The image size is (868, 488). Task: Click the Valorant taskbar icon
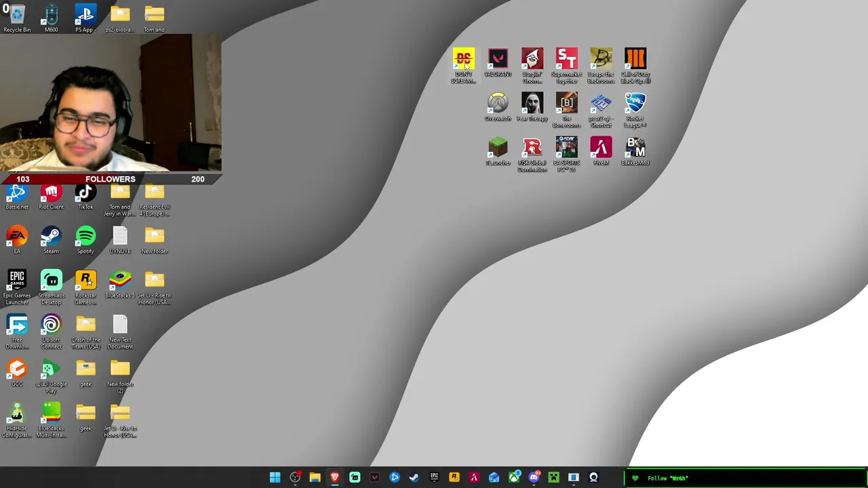tap(374, 478)
